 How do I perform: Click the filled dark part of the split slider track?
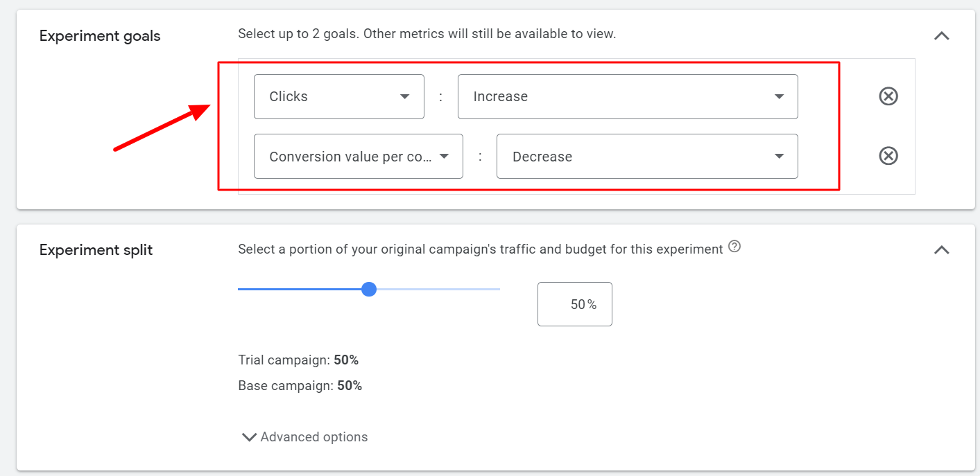pos(300,289)
